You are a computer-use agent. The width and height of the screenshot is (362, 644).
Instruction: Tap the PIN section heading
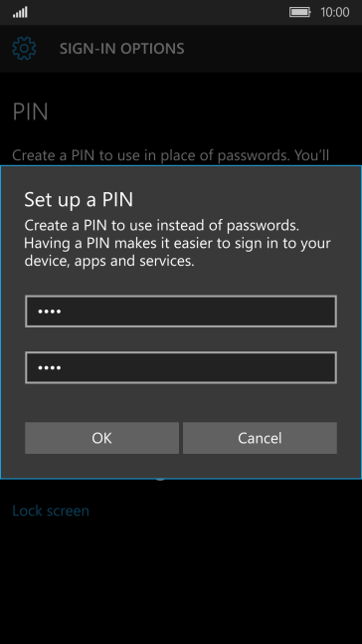[x=31, y=111]
